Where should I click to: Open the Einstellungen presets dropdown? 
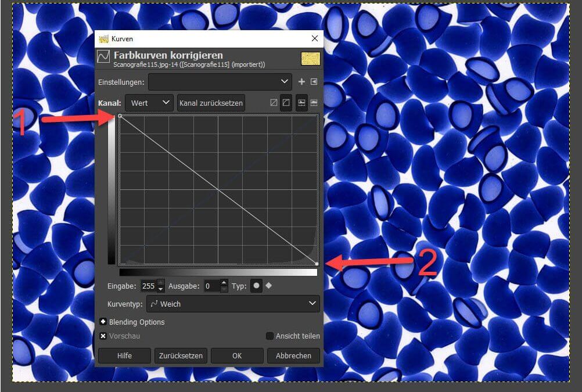click(x=220, y=82)
